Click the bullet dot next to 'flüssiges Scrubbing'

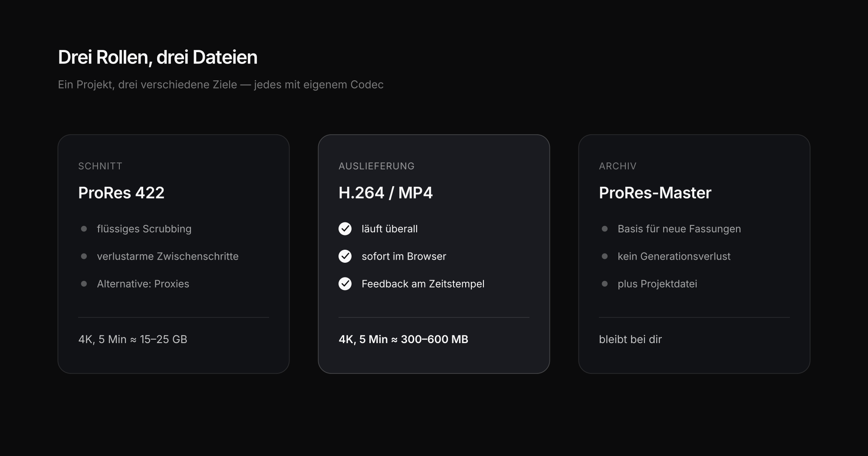[x=84, y=229]
